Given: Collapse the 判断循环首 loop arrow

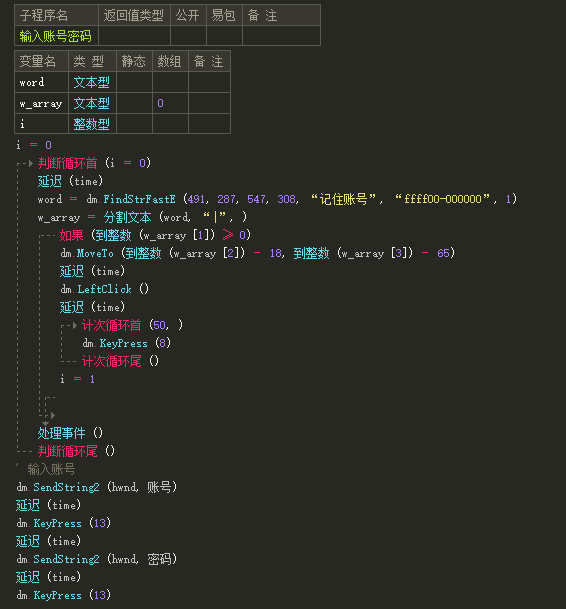Looking at the screenshot, I should 31,164.
